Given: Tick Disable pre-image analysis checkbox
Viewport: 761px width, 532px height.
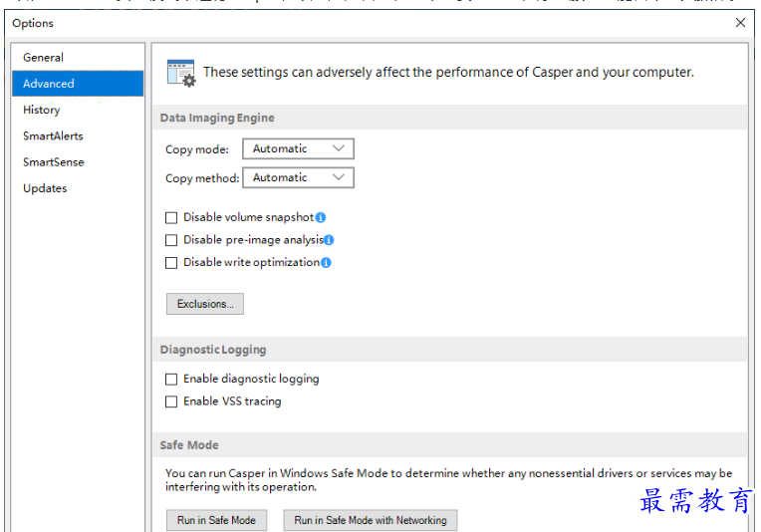Looking at the screenshot, I should coord(171,240).
